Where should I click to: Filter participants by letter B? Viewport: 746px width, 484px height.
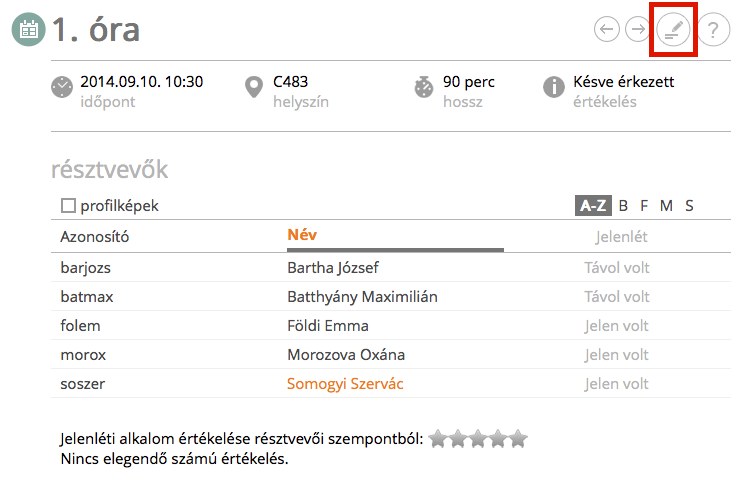pos(623,206)
